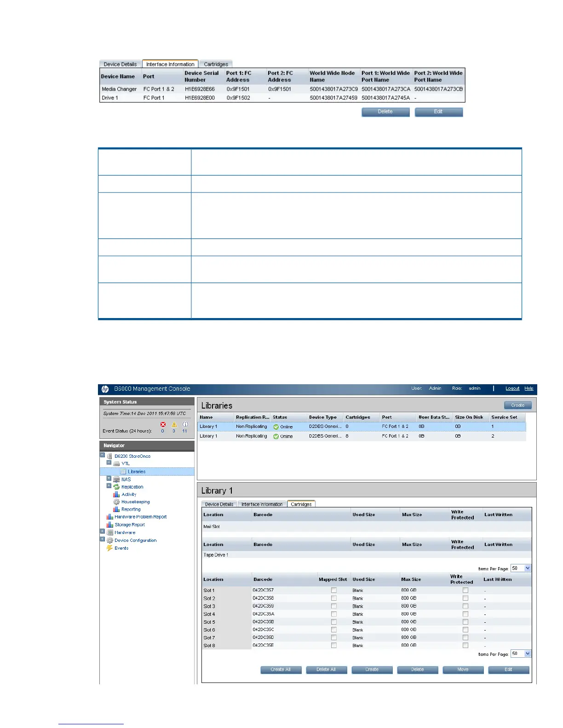Enable Write Protected for Slot 4
Screen dimensions: 563x728
pyautogui.click(x=465, y=614)
